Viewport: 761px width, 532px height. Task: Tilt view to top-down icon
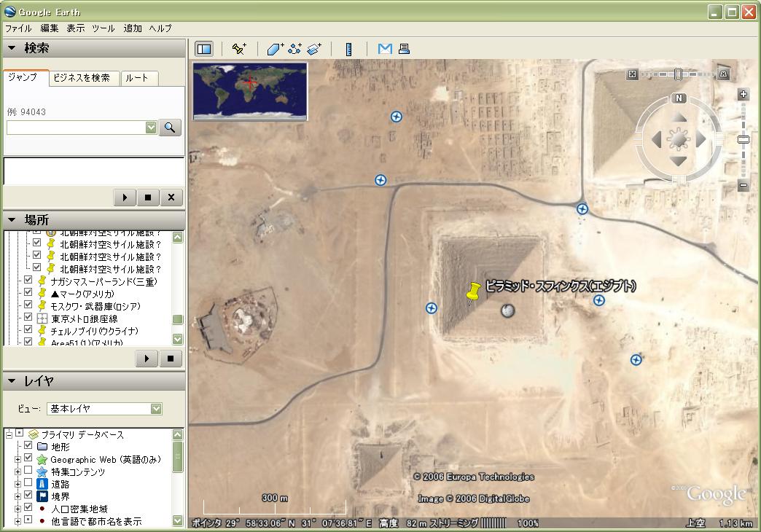tap(632, 74)
